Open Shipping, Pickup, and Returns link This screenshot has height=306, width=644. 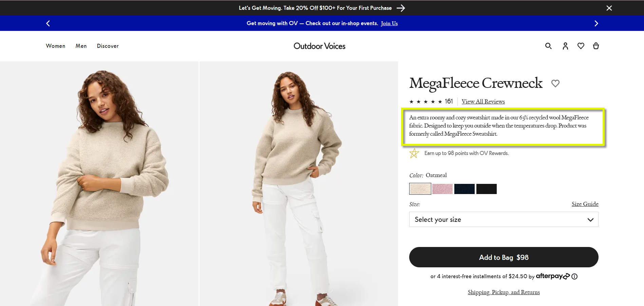tap(504, 292)
